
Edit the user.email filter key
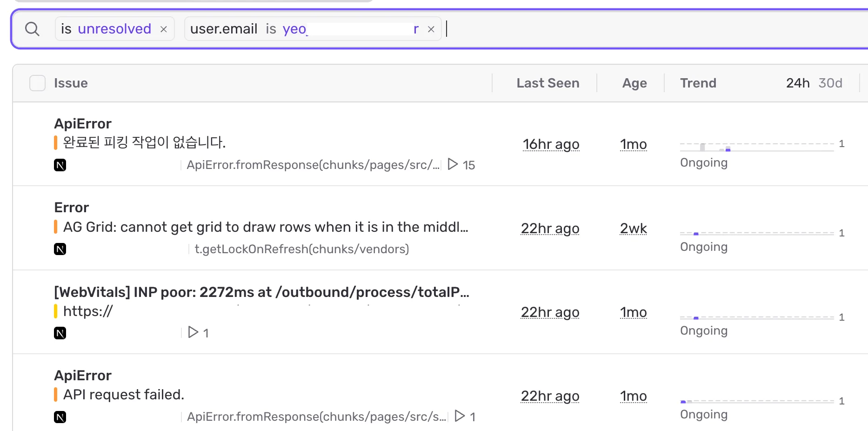point(224,29)
